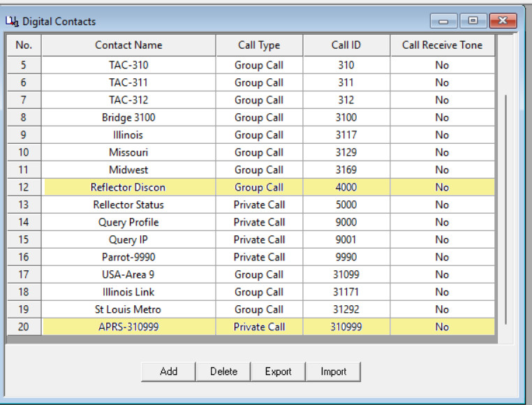The width and height of the screenshot is (532, 405).
Task: Click Call ID cell 3117
Action: 346,135
